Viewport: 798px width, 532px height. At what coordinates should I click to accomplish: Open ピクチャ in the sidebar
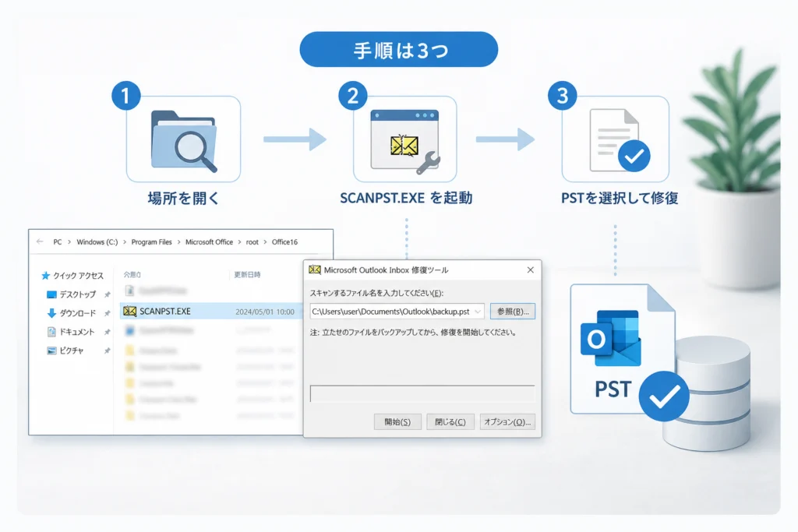click(x=71, y=351)
